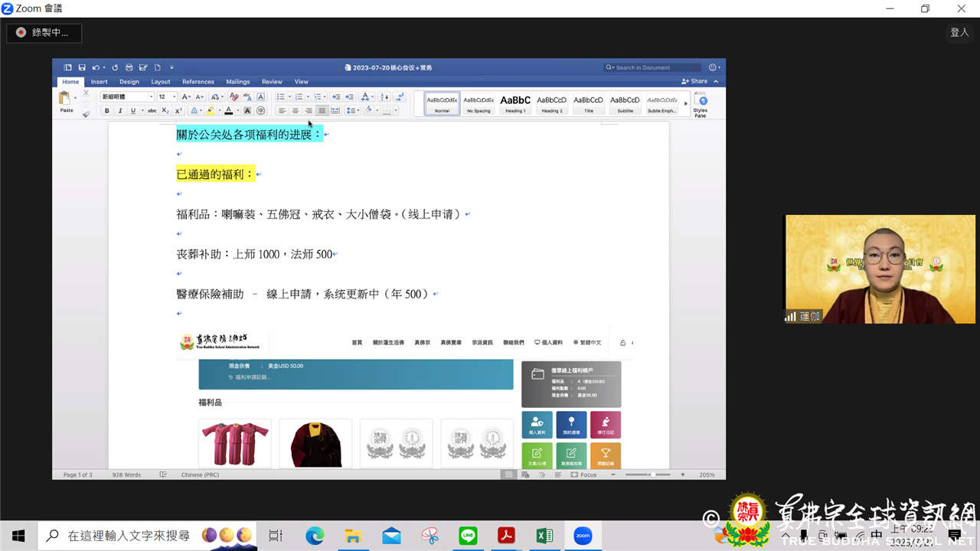The width and height of the screenshot is (980, 551).
Task: Toggle Italic formatting
Action: 120,111
